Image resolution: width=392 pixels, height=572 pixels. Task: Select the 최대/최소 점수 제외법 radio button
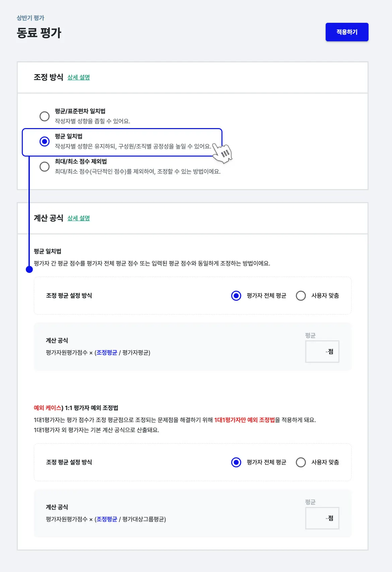[45, 167]
